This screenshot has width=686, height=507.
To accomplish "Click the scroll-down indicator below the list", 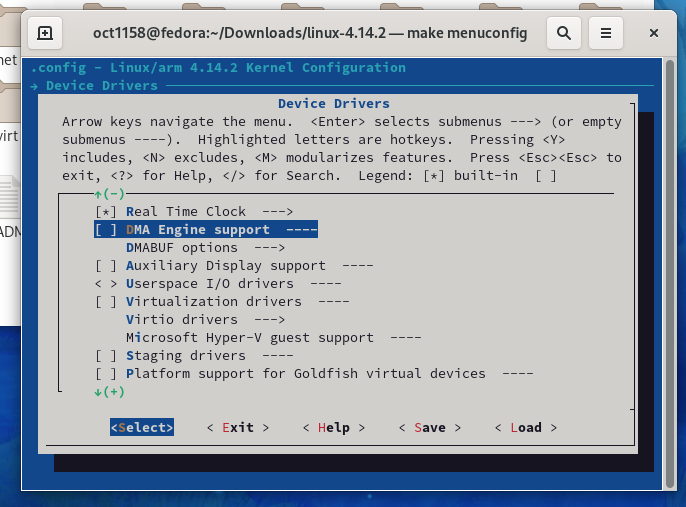I will pos(109,392).
